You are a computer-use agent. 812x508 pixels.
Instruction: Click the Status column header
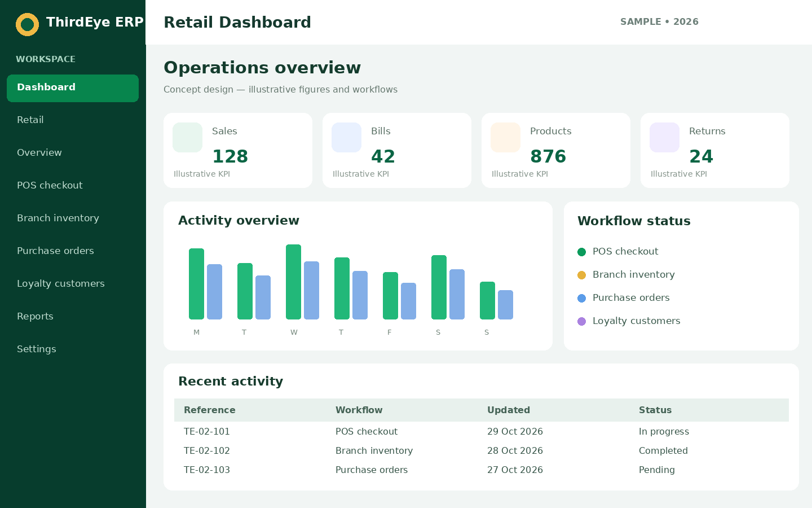[655, 410]
